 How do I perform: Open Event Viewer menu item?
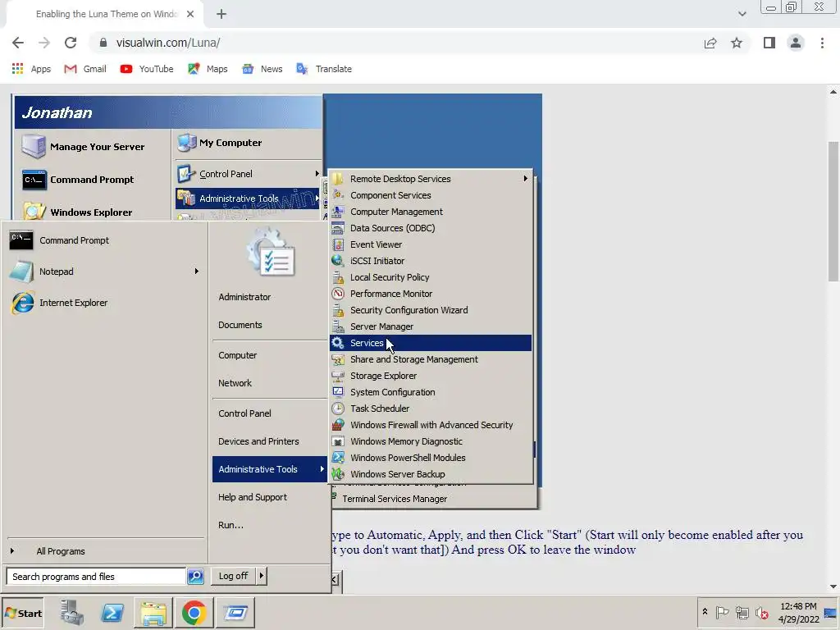click(431, 244)
